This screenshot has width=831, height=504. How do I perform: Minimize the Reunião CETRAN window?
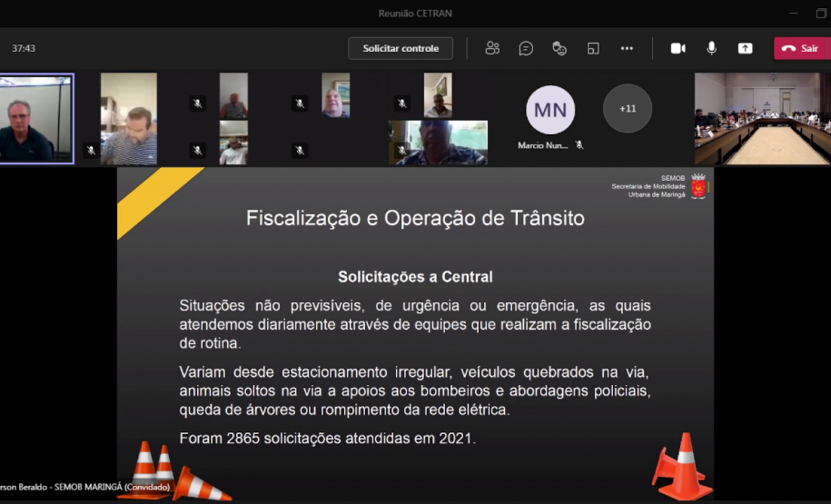pos(794,14)
